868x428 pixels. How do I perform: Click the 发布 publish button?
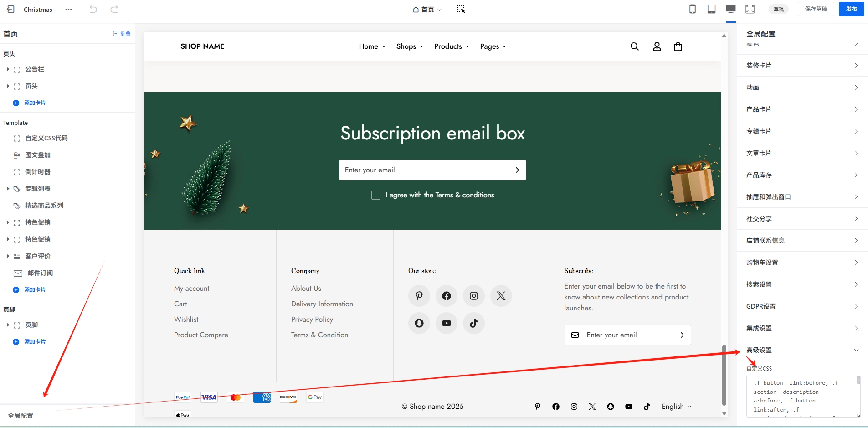tap(851, 9)
